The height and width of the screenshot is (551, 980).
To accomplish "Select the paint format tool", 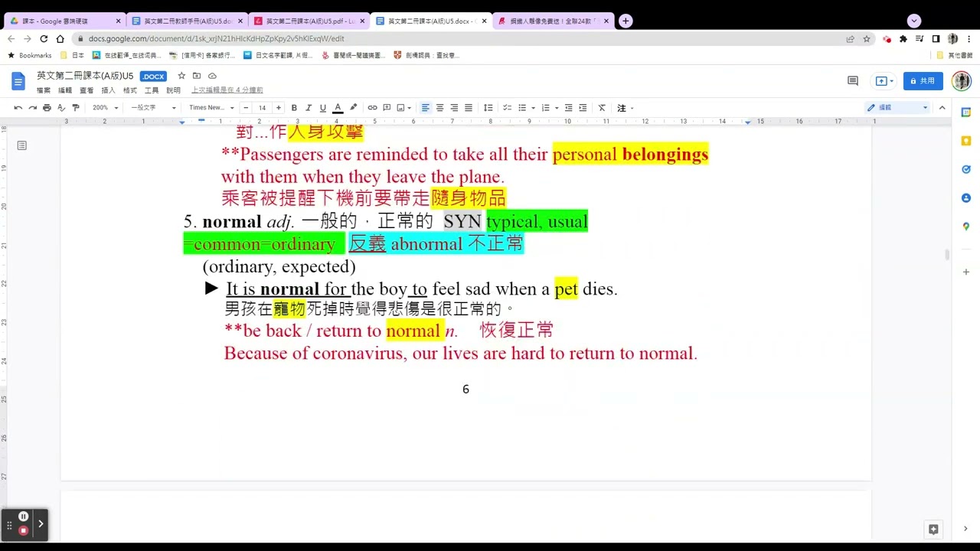I will [x=76, y=108].
